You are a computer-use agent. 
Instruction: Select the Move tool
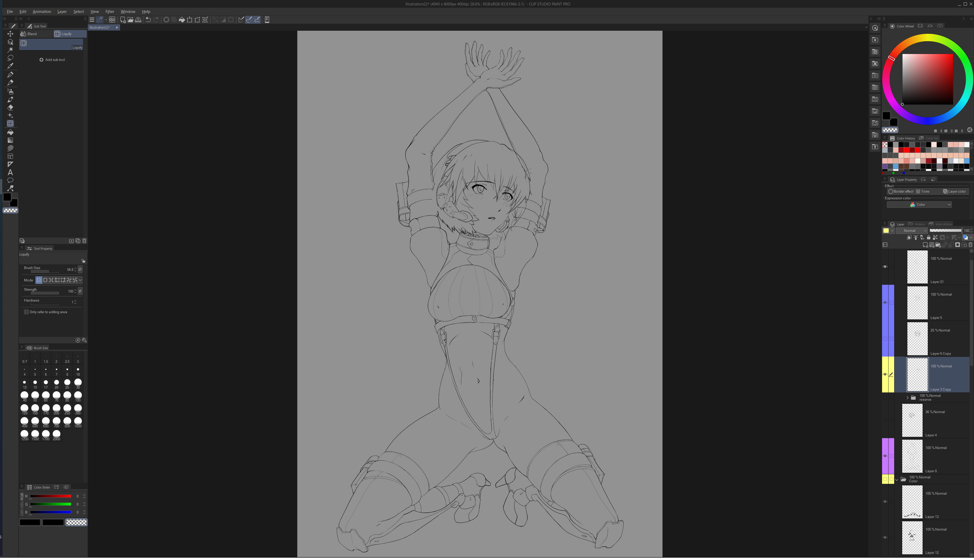point(10,34)
